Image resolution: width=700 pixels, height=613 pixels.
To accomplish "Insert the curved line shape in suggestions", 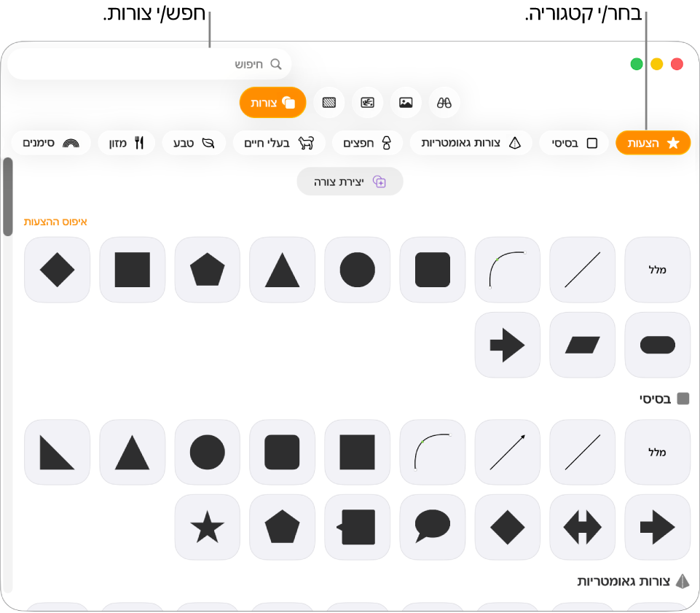I will coord(507,270).
